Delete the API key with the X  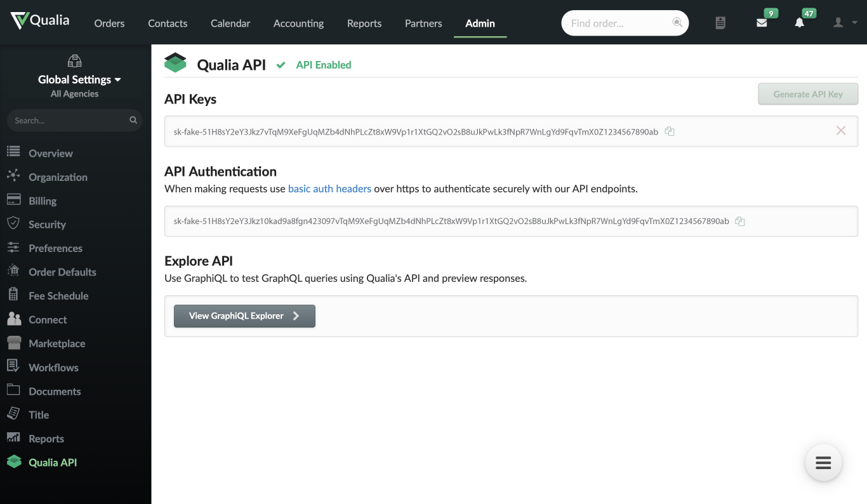pyautogui.click(x=841, y=131)
